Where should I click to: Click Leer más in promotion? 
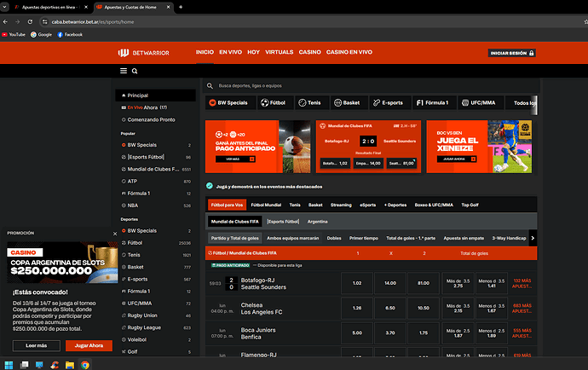(x=37, y=345)
